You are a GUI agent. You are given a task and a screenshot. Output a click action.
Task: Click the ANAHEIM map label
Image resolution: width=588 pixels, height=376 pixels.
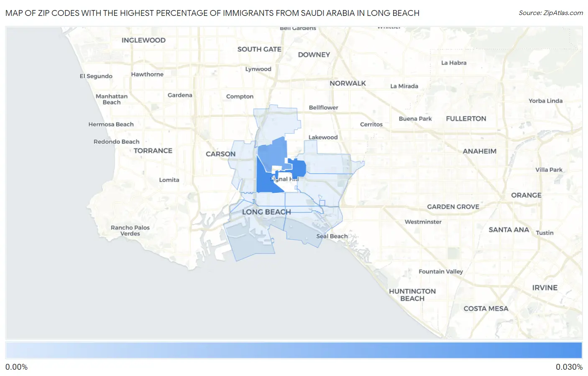pos(479,151)
